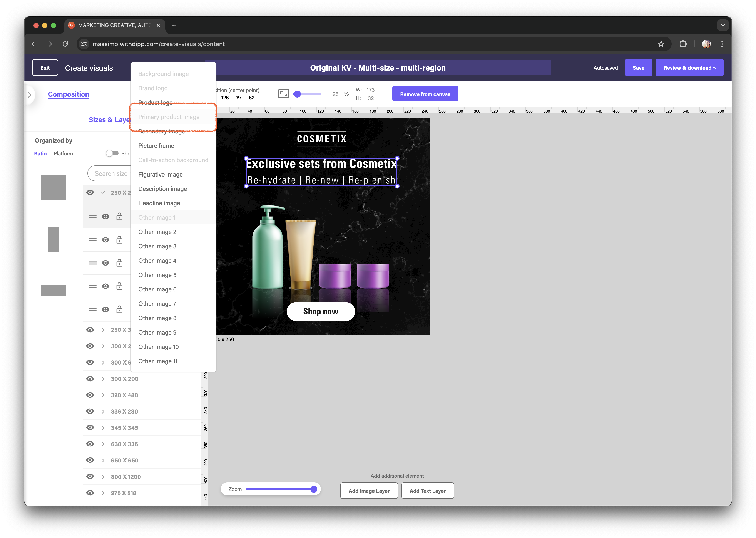Image resolution: width=756 pixels, height=538 pixels.
Task: Click the lock icon of the fourth layer row
Action: [x=119, y=286]
